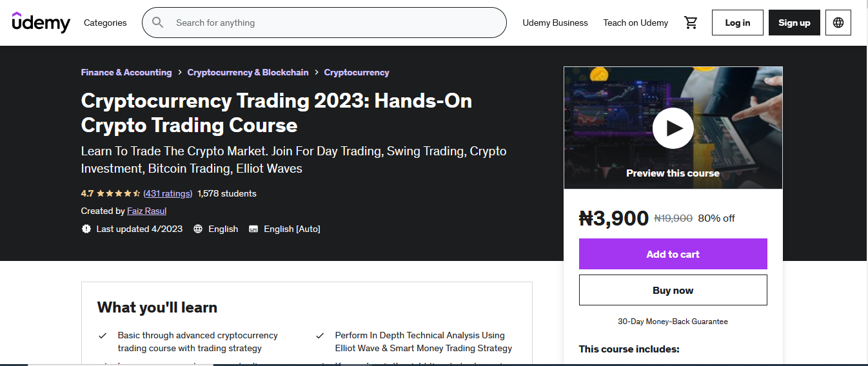
Task: Click the ₦19,900 original price
Action: tap(673, 218)
